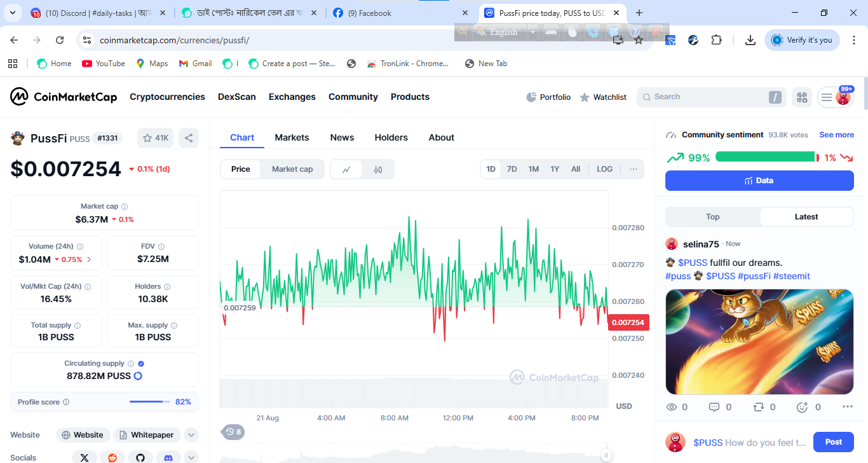Switch sentiment feed to Top
This screenshot has width=868, height=463.
pos(713,217)
